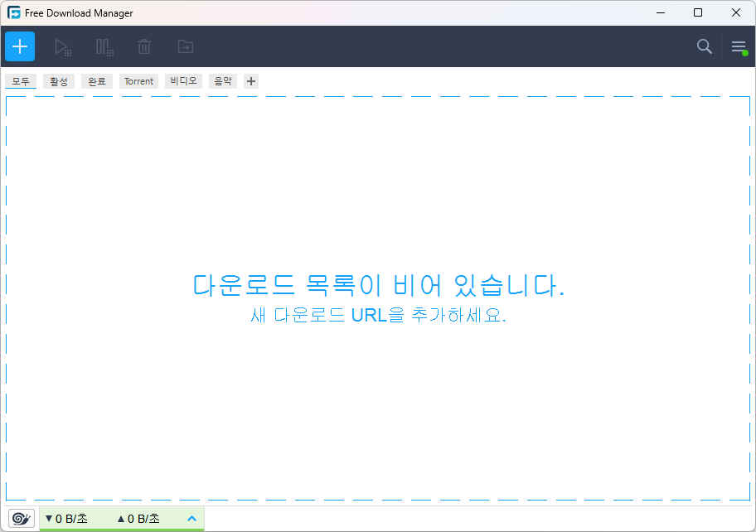
Task: Add a new tag with the plus button
Action: (x=251, y=81)
